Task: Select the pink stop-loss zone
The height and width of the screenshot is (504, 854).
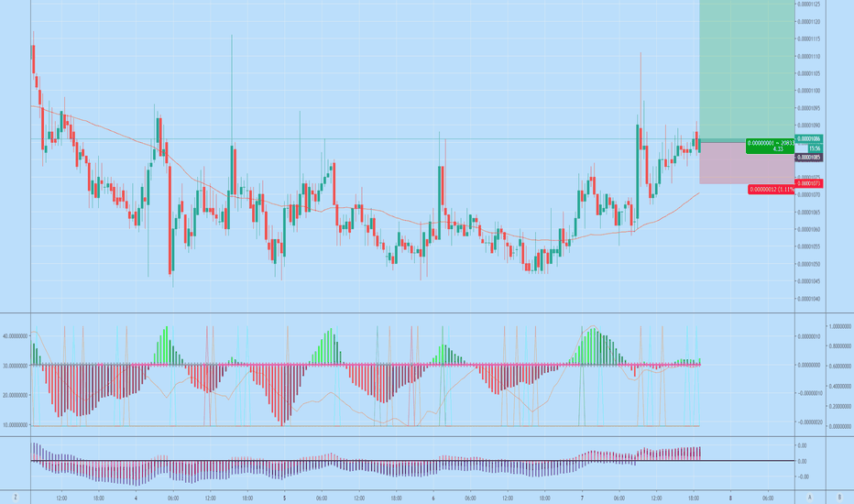Action: coord(747,162)
